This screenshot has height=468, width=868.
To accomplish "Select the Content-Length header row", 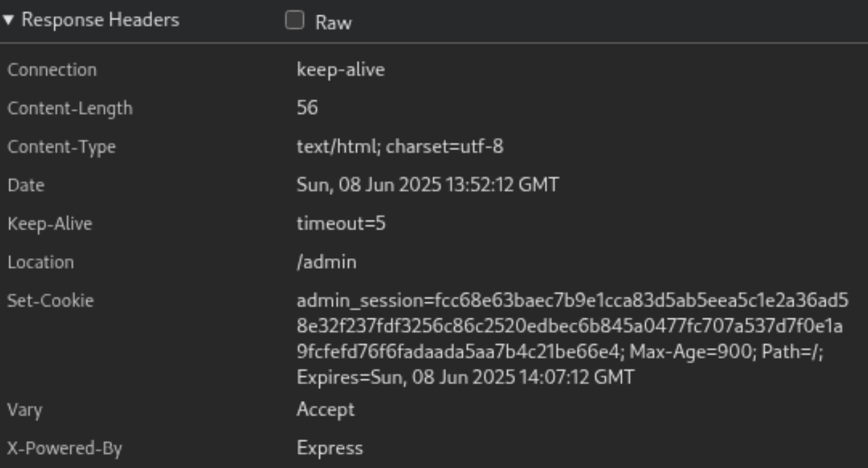I will [x=434, y=108].
